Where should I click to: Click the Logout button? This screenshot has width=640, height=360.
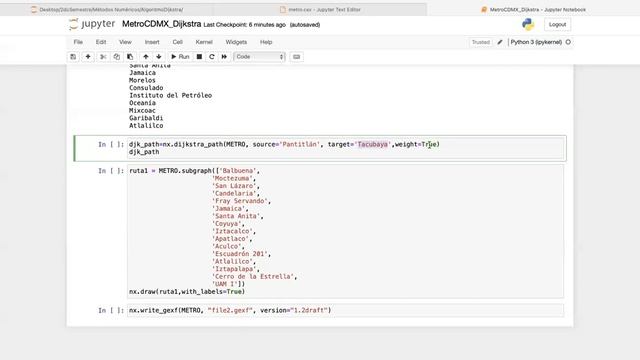[x=557, y=24]
